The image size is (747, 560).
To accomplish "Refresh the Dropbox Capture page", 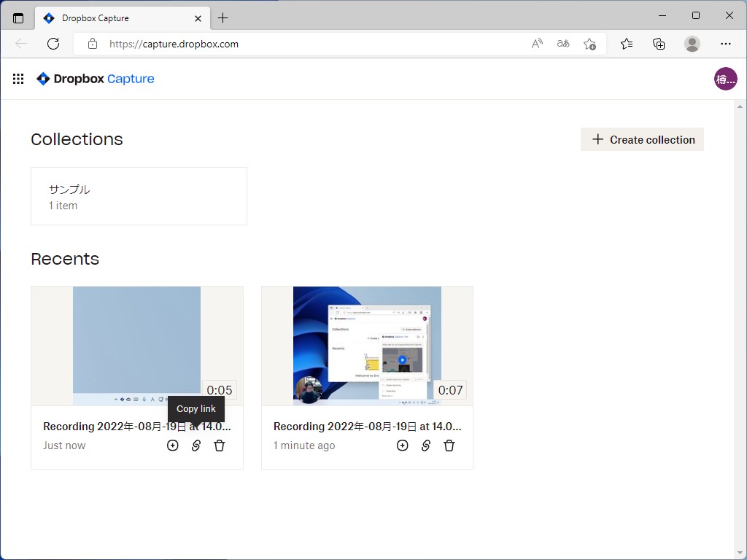I will point(53,44).
